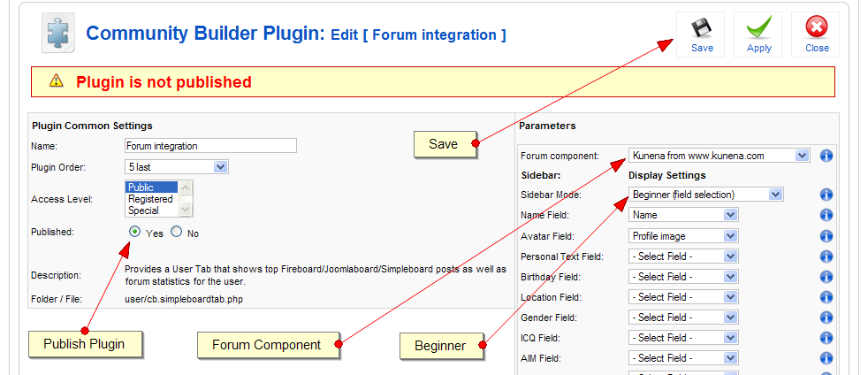Select Registered in Access Level list
868x375 pixels.
[150, 199]
